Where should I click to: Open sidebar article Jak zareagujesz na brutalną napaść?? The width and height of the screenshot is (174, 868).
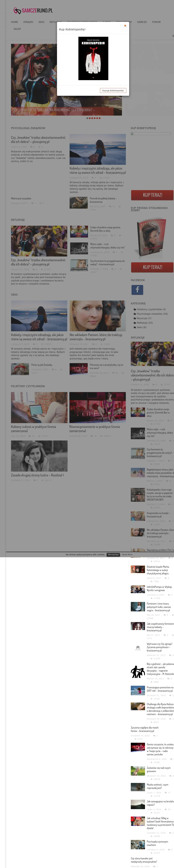[160, 803]
